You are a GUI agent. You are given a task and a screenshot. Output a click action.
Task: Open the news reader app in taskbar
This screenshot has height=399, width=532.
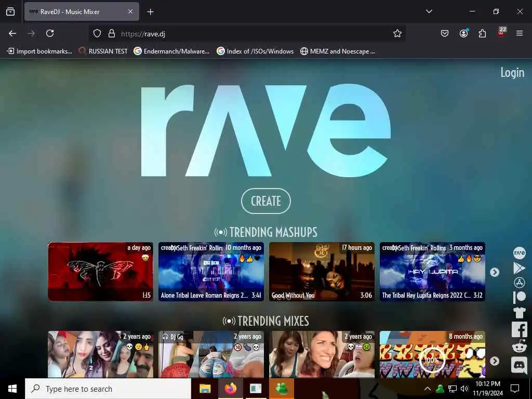click(x=256, y=389)
